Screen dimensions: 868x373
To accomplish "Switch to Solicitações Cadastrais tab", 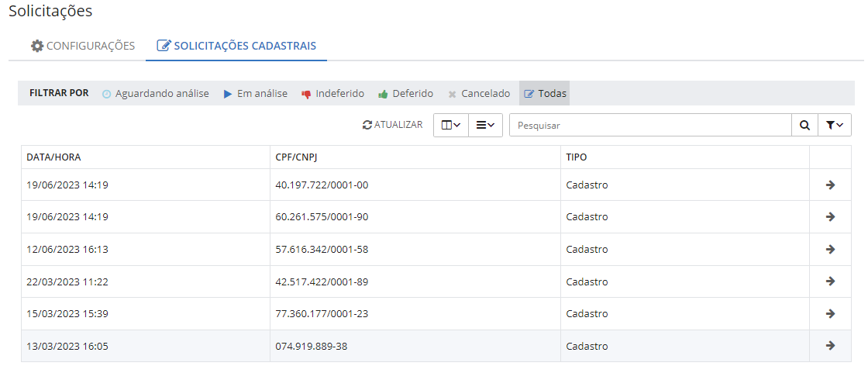I will point(236,46).
